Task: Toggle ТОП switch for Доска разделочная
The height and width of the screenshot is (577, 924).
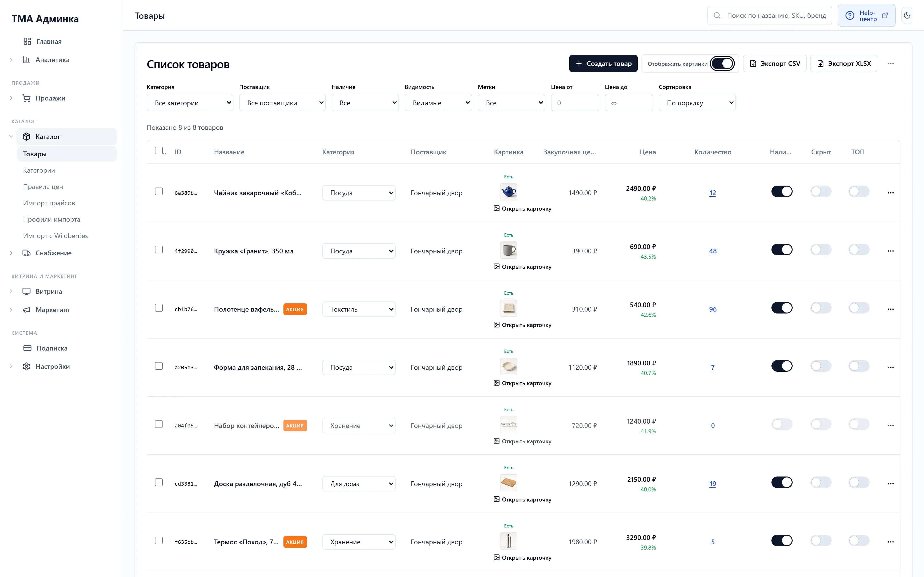Action: [859, 482]
